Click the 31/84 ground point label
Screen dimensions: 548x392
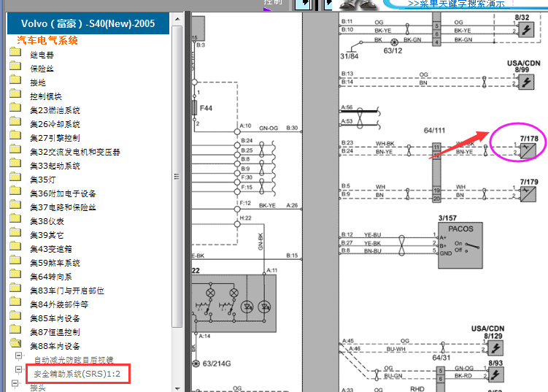coord(349,56)
